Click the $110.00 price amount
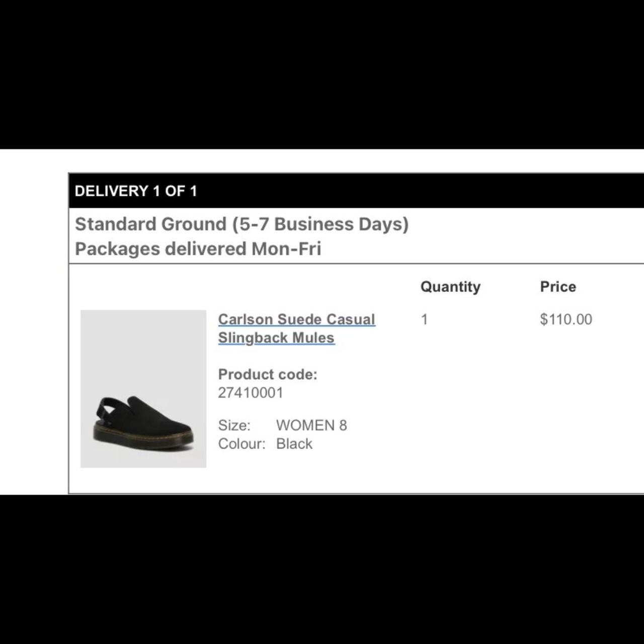This screenshot has height=644, width=644. pyautogui.click(x=566, y=319)
